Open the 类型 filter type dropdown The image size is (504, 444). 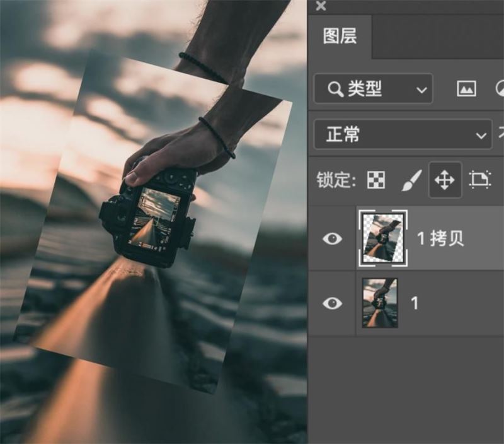[x=373, y=89]
